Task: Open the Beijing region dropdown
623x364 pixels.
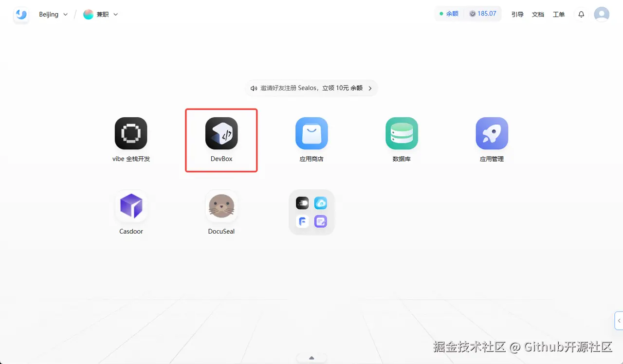Action: [x=54, y=15]
